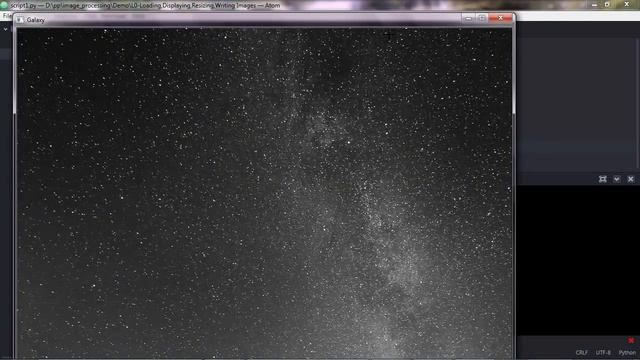Collapse the terminal panel with the chevron
This screenshot has height=360, width=640.
pos(617,179)
